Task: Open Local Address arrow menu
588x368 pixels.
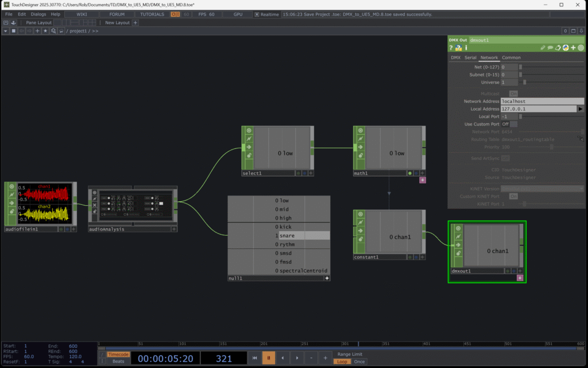Action: [x=581, y=109]
